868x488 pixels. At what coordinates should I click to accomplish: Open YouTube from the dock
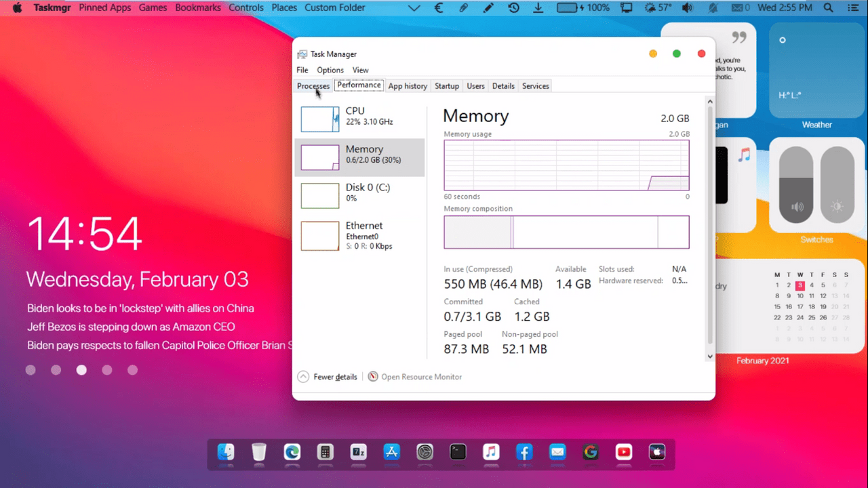pyautogui.click(x=623, y=452)
